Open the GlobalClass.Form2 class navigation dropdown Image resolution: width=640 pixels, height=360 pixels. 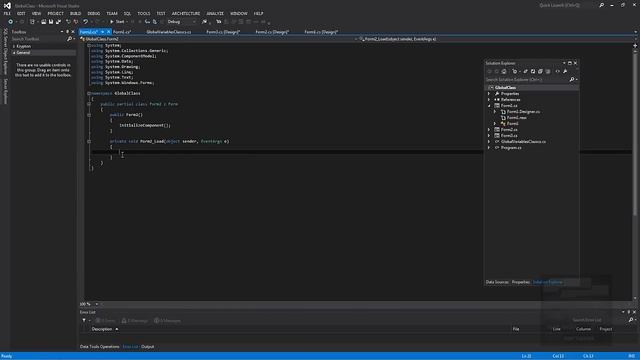pyautogui.click(x=218, y=39)
